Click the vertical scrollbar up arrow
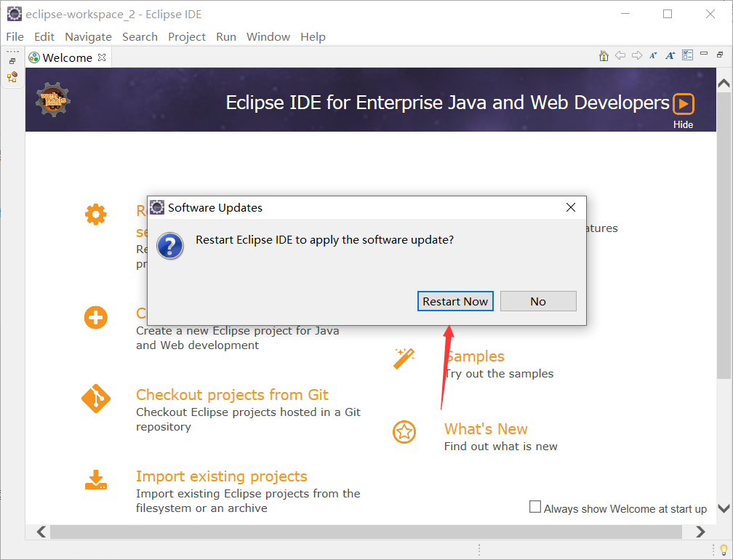This screenshot has width=733, height=560. [x=724, y=83]
